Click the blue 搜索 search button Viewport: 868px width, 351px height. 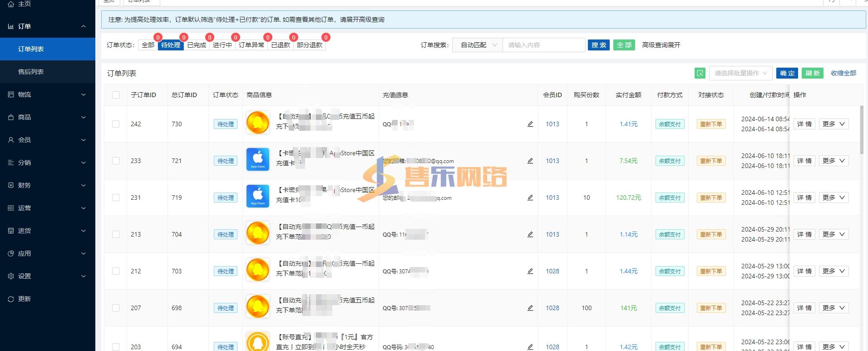click(598, 45)
